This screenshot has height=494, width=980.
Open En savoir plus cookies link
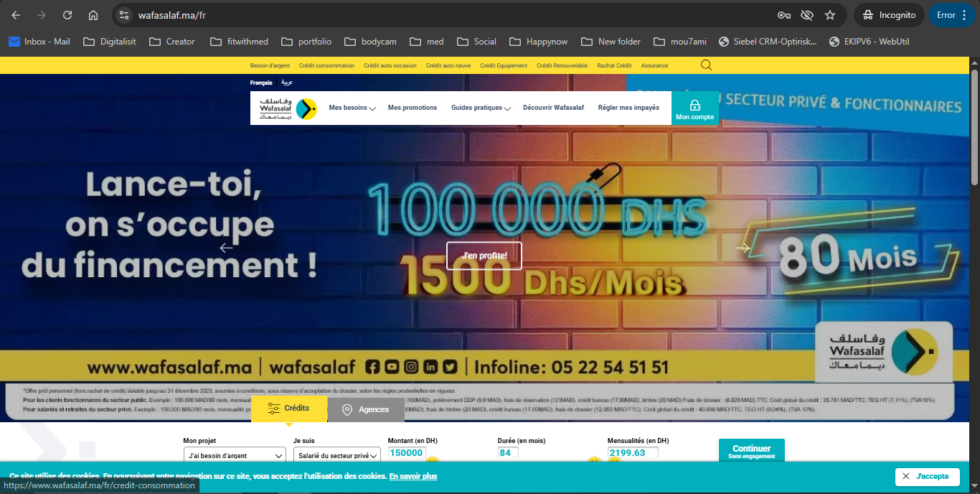(x=413, y=476)
